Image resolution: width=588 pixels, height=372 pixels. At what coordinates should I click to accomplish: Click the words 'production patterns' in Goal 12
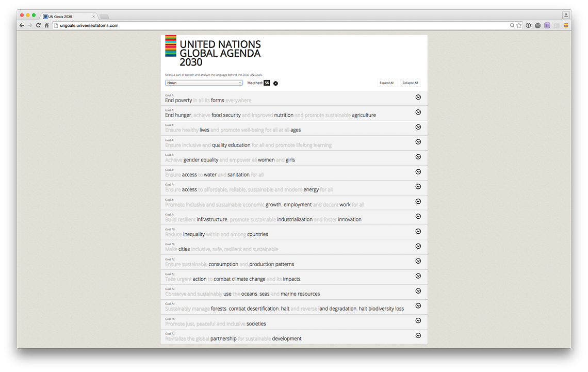click(271, 264)
